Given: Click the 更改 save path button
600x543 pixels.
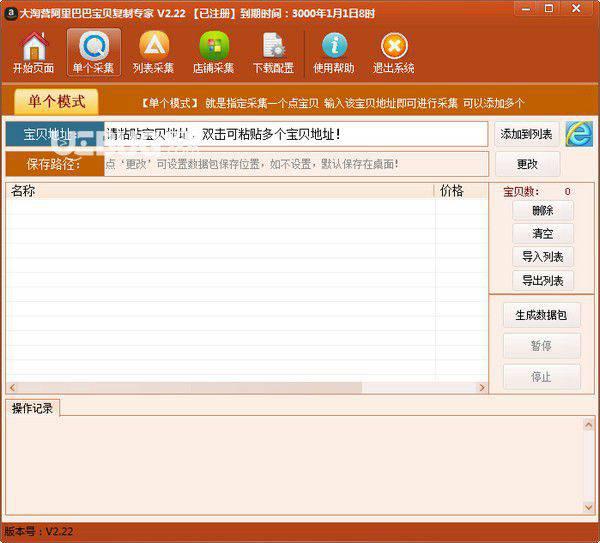Looking at the screenshot, I should click(x=527, y=164).
